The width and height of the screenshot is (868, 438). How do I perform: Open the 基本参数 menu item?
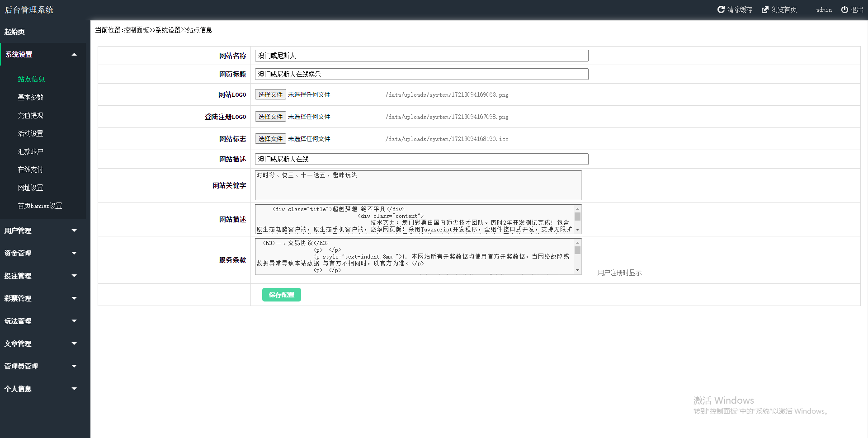click(x=31, y=97)
